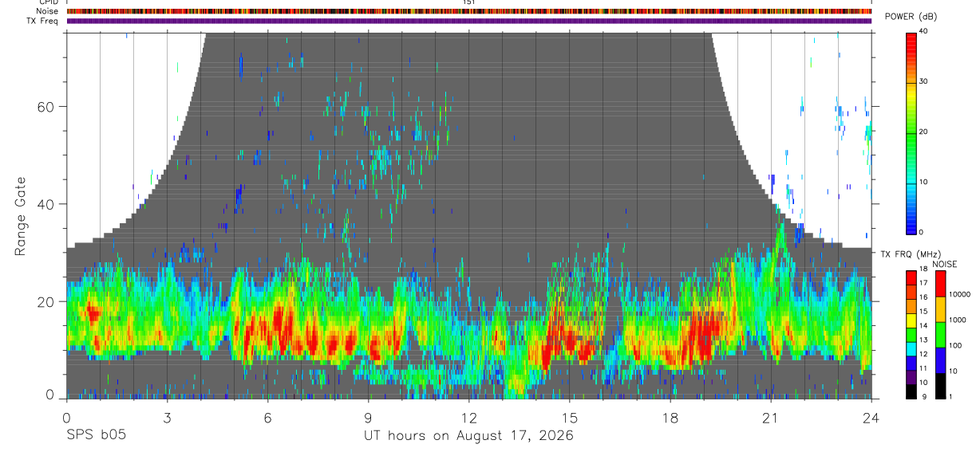This screenshot has width=980, height=452.
Task: Click the POWER (dB) color bar
Action: click(911, 132)
